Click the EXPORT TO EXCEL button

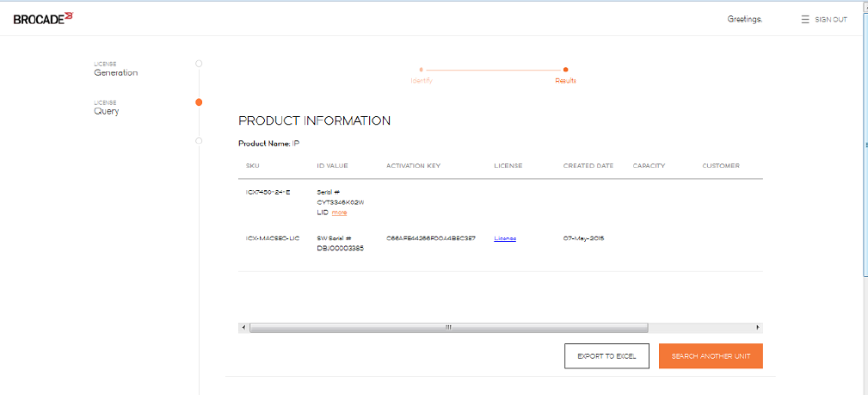pyautogui.click(x=606, y=356)
